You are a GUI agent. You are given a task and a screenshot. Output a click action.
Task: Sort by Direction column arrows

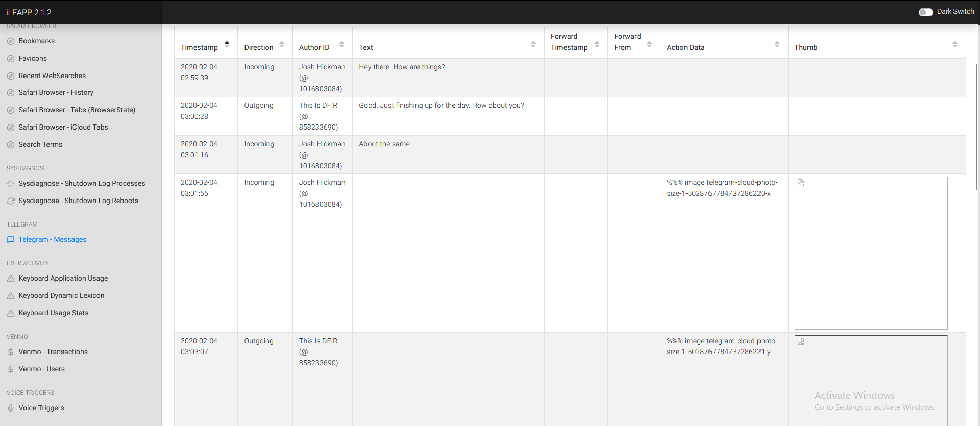tap(282, 45)
